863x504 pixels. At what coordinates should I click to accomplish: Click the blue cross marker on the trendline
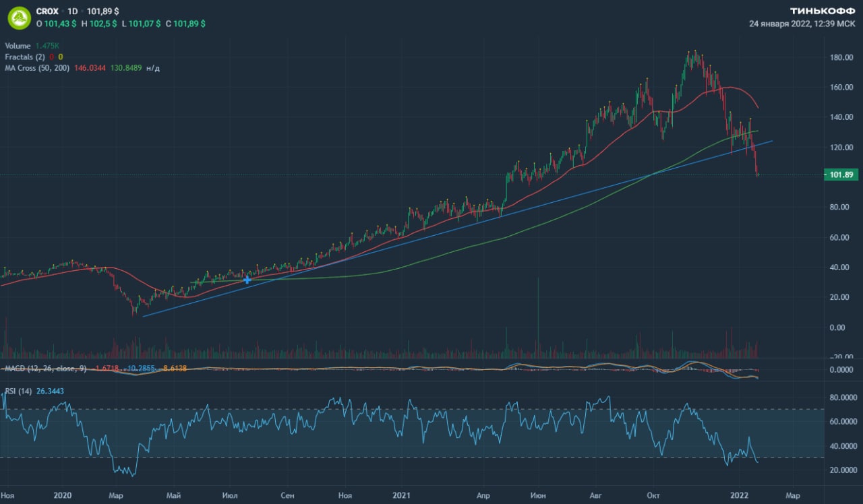coord(247,280)
